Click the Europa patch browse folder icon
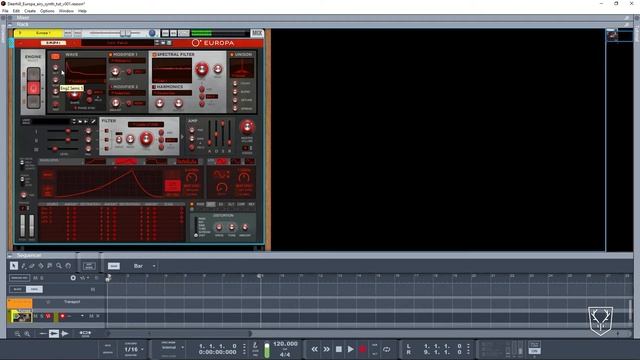Viewport: 640px width, 360px height. [163, 42]
